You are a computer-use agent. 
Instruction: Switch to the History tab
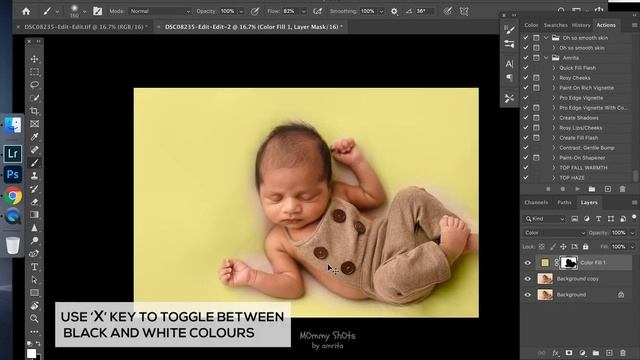coord(581,25)
